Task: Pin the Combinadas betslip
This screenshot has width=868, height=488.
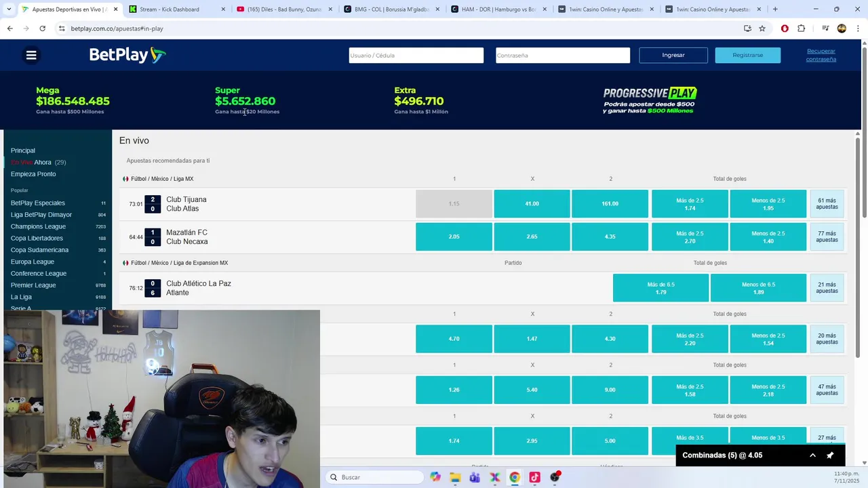Action: point(830,455)
